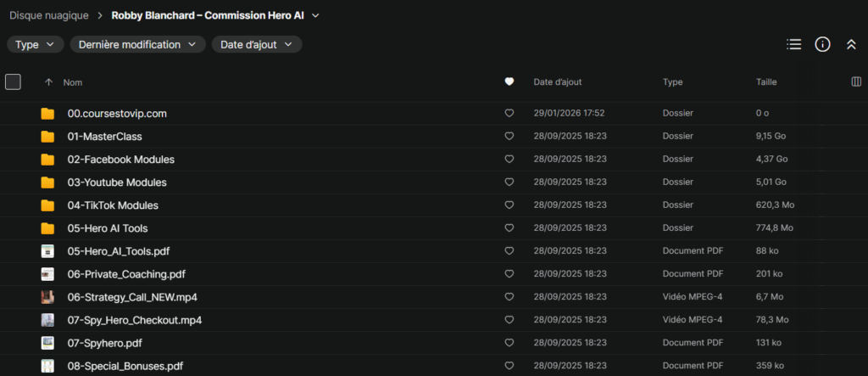Viewport: 868px width, 376px height.
Task: Switch to list view layout icon
Action: [x=793, y=44]
